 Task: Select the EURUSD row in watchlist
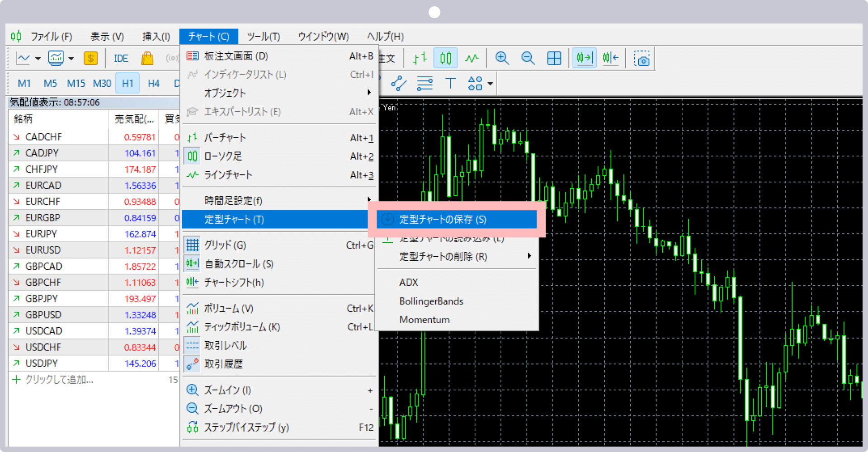click(43, 250)
